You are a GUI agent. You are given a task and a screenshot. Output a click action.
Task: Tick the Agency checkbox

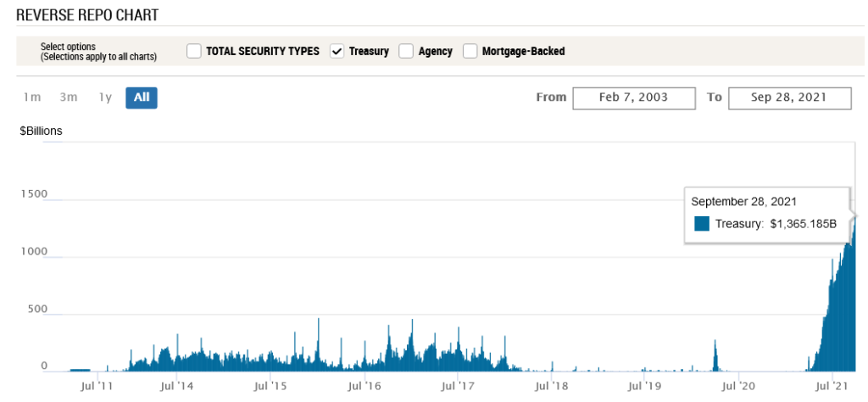pyautogui.click(x=406, y=52)
